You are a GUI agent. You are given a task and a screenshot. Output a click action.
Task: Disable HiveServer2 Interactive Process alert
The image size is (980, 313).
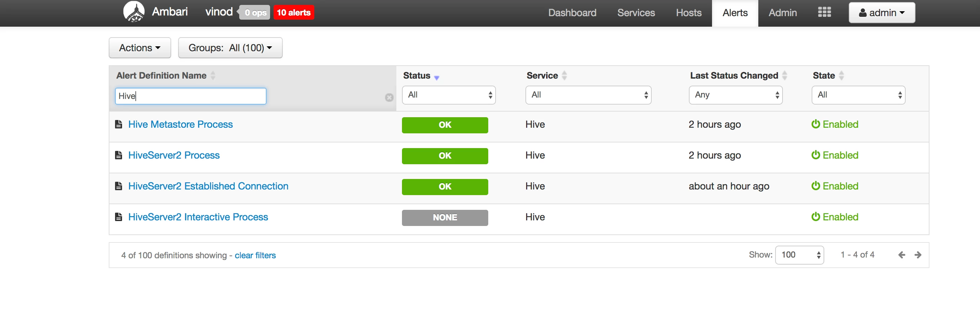click(x=835, y=217)
